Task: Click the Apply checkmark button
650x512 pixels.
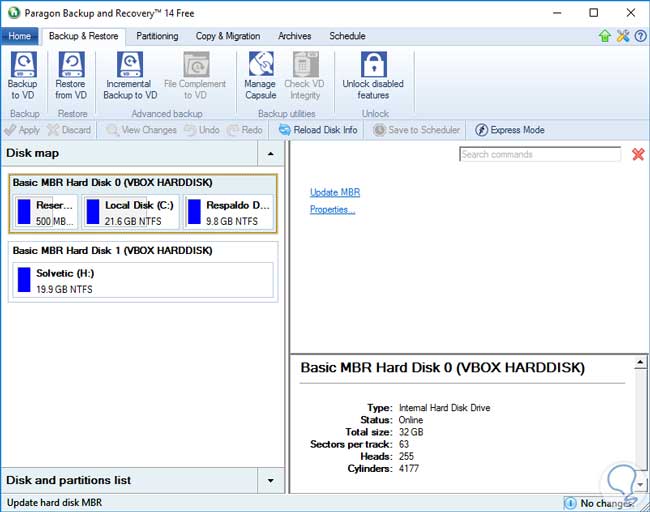Action: tap(22, 130)
